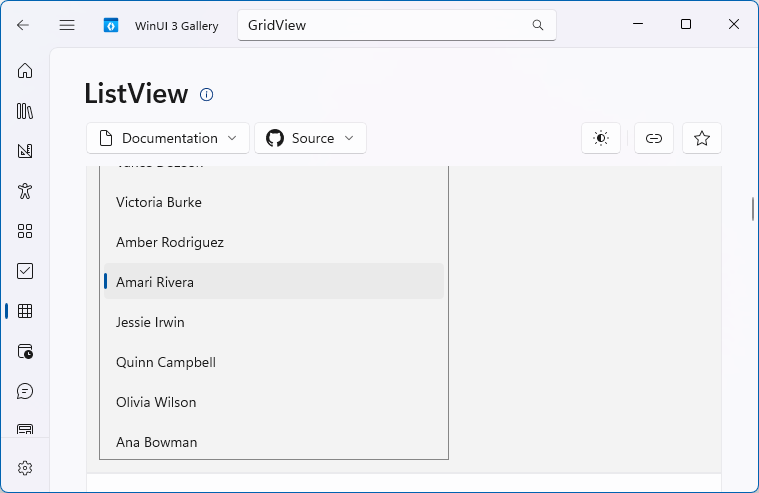The width and height of the screenshot is (759, 493).
Task: Open the Accessibility sidebar icon
Action: click(x=25, y=191)
